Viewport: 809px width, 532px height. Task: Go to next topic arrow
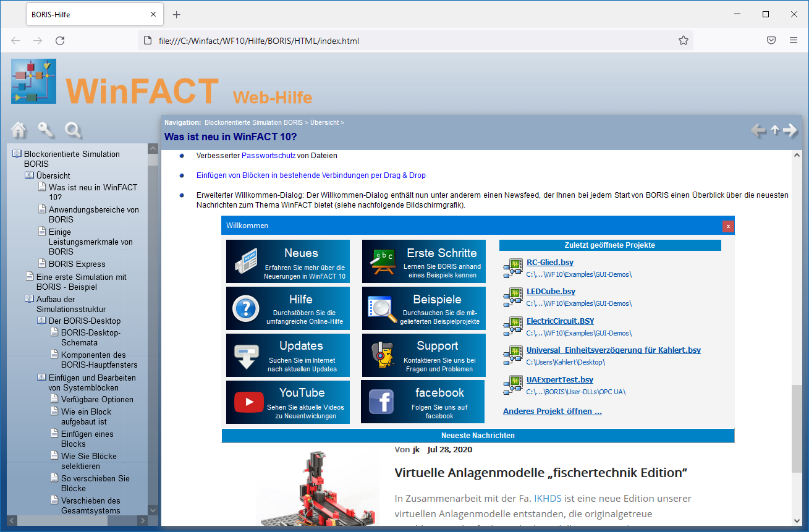790,130
